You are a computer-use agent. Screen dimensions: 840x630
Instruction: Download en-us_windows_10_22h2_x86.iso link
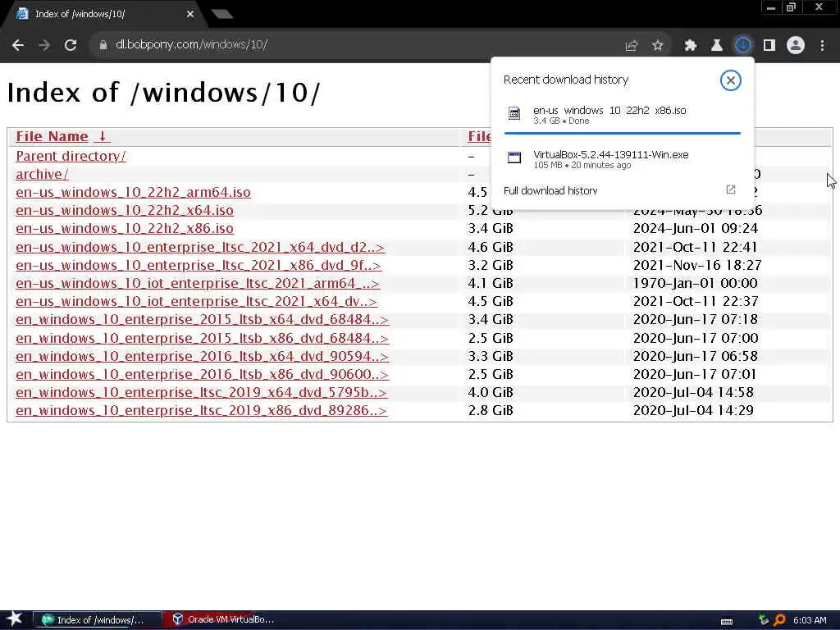125,229
